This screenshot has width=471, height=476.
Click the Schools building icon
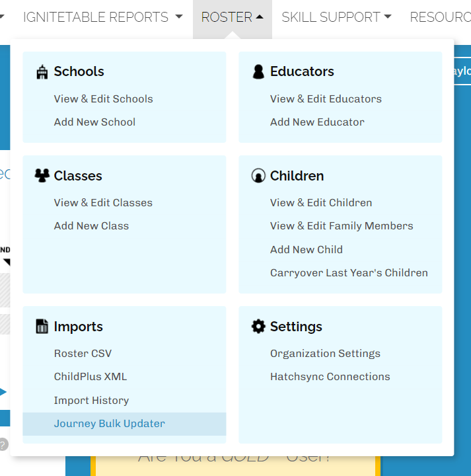[x=42, y=72]
